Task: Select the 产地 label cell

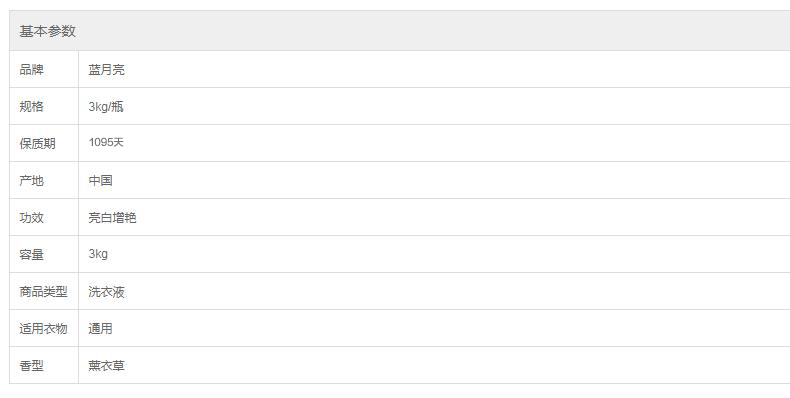Action: 44,180
